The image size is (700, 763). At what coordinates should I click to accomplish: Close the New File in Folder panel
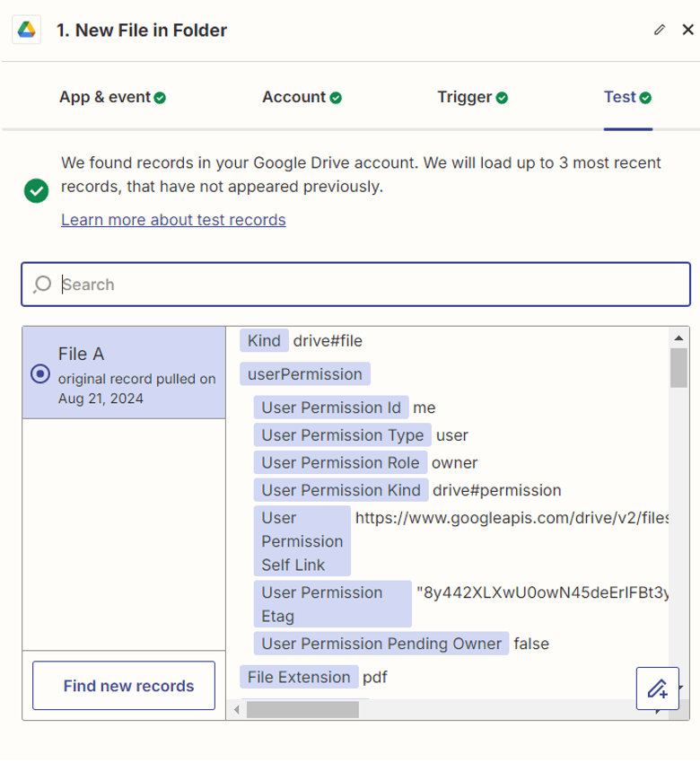[687, 30]
